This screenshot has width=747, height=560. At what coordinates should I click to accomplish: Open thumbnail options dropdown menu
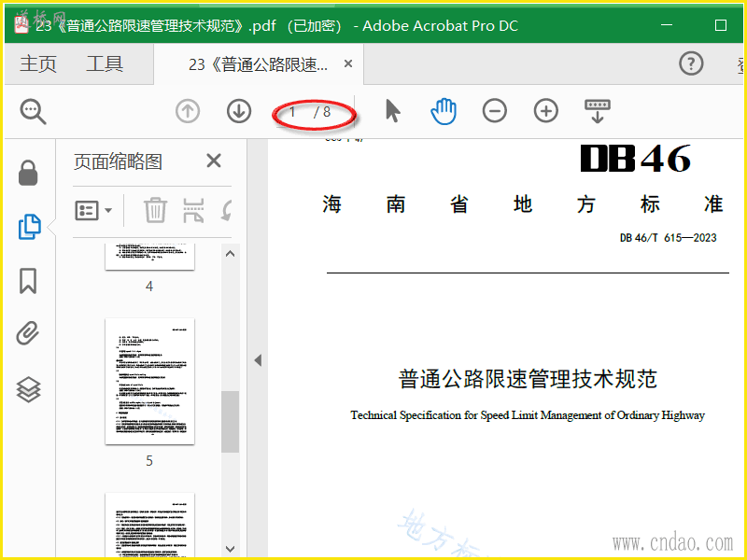[x=93, y=210]
